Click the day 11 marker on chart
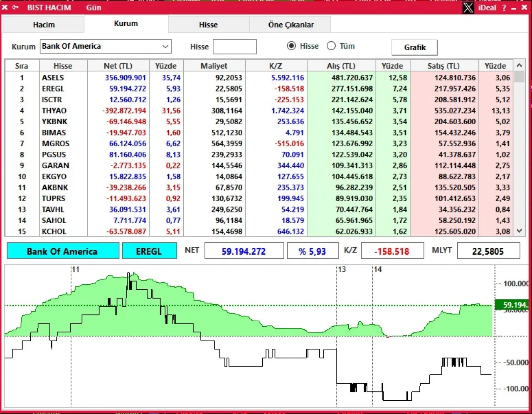 pos(76,269)
